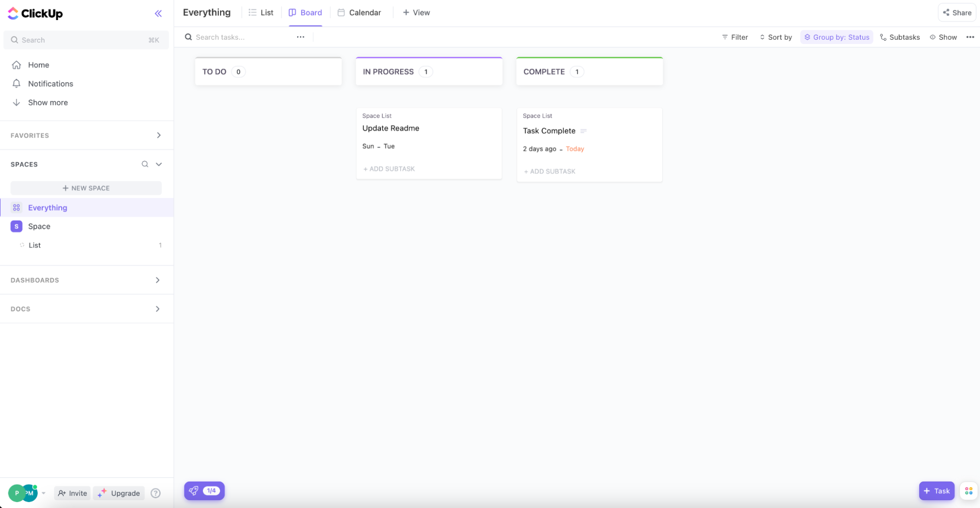The height and width of the screenshot is (508, 980).
Task: Add subtask under Update Readme card
Action: click(x=389, y=169)
